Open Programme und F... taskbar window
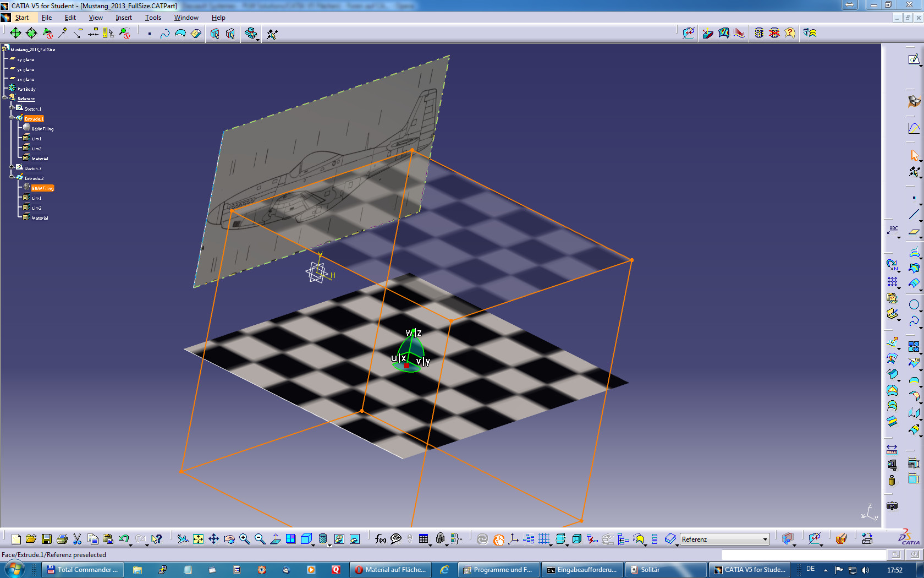Image resolution: width=924 pixels, height=578 pixels. (499, 570)
